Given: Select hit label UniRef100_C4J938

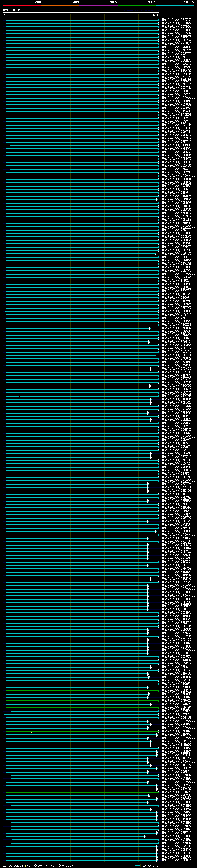Looking at the screenshot, I should point(177,145).
